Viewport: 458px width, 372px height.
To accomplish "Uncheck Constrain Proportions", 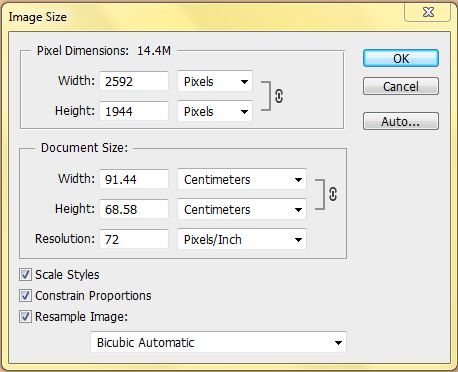I will tap(25, 296).
